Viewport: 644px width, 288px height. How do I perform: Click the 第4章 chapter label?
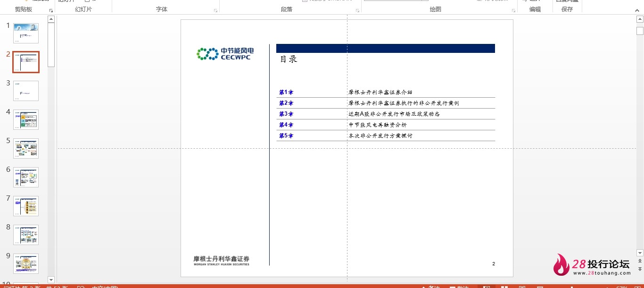(286, 125)
